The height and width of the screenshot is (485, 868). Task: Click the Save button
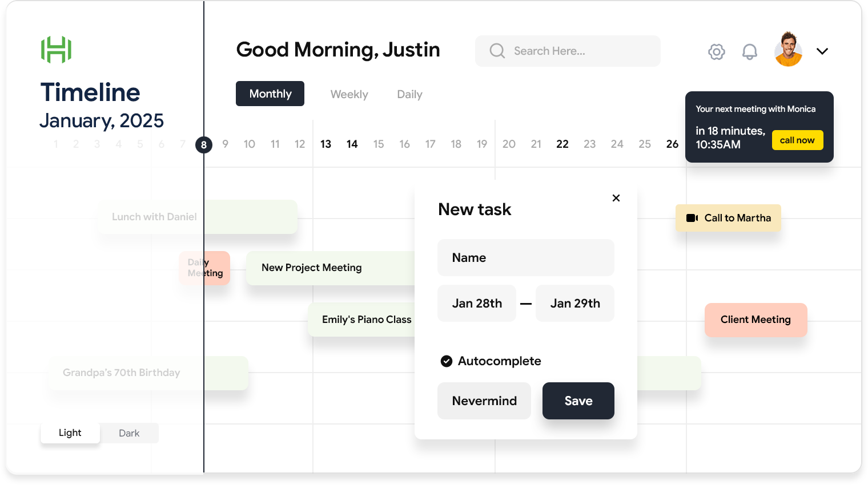tap(578, 401)
